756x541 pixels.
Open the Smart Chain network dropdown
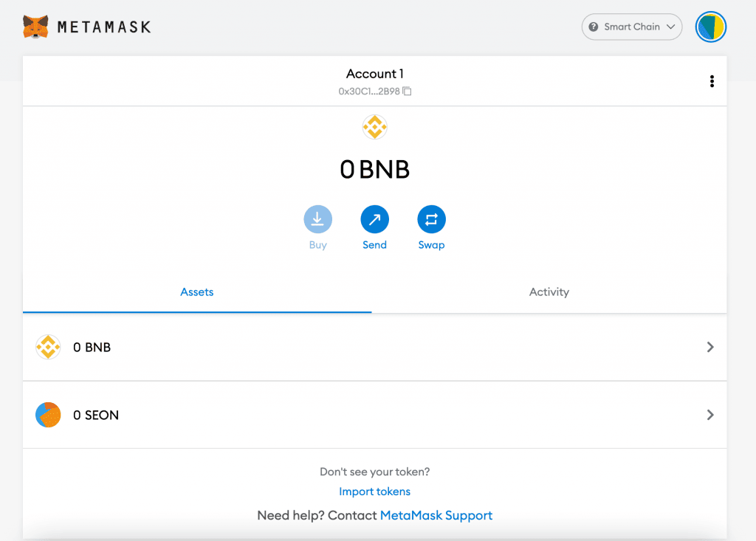[x=632, y=27]
